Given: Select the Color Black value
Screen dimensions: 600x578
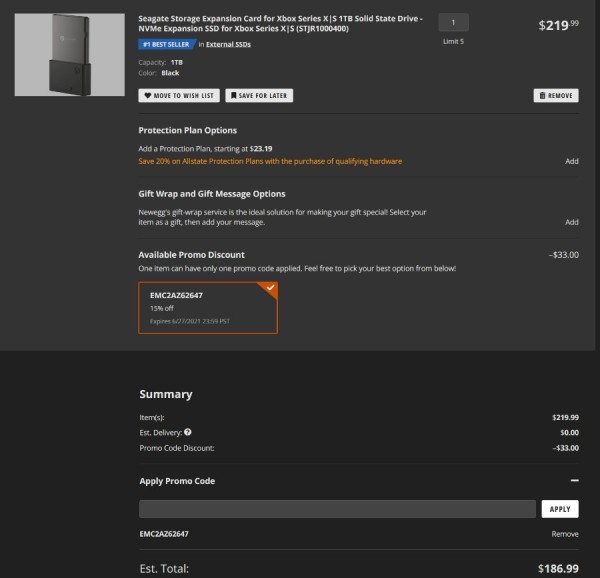Looking at the screenshot, I should (170, 73).
